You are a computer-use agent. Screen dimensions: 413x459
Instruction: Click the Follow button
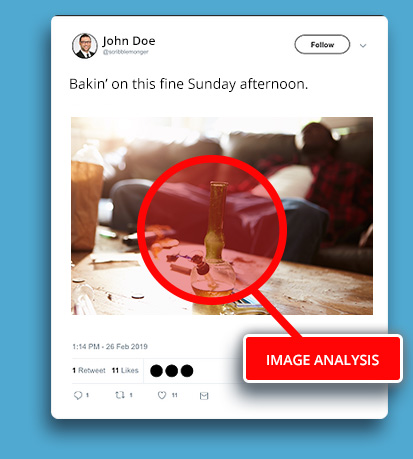click(x=322, y=44)
